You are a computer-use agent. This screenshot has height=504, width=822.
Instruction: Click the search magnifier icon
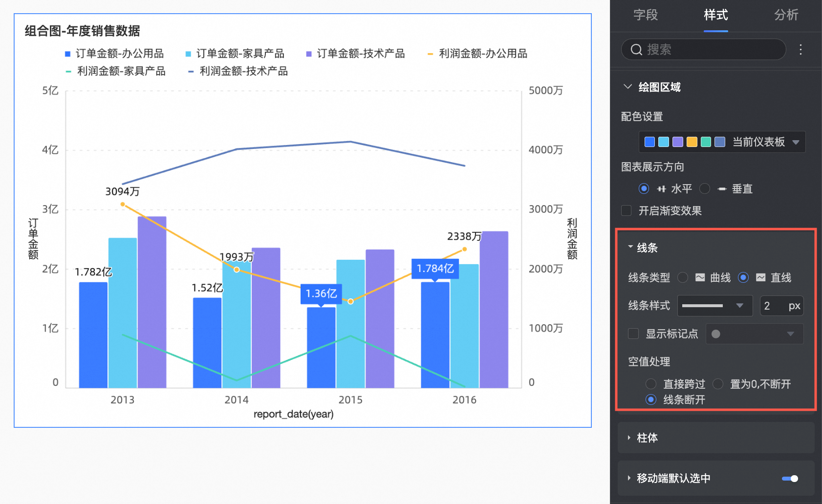pos(636,49)
